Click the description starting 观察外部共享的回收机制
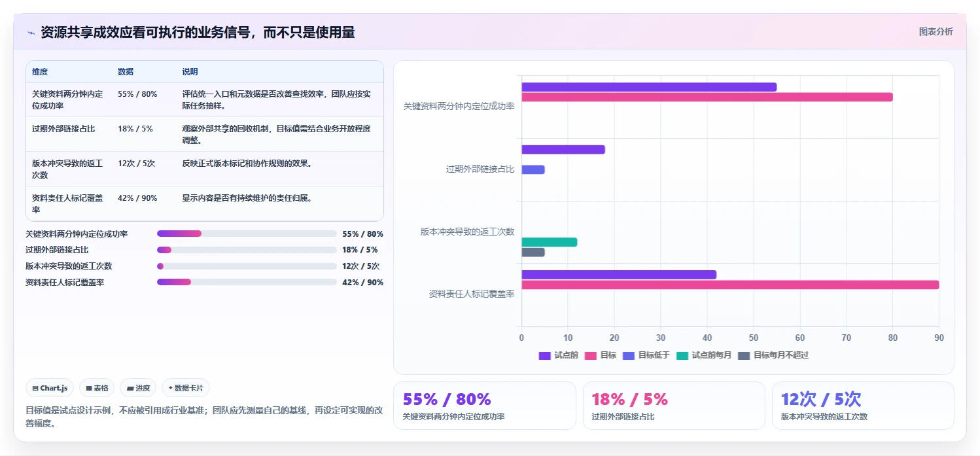The image size is (980, 456). tap(276, 134)
